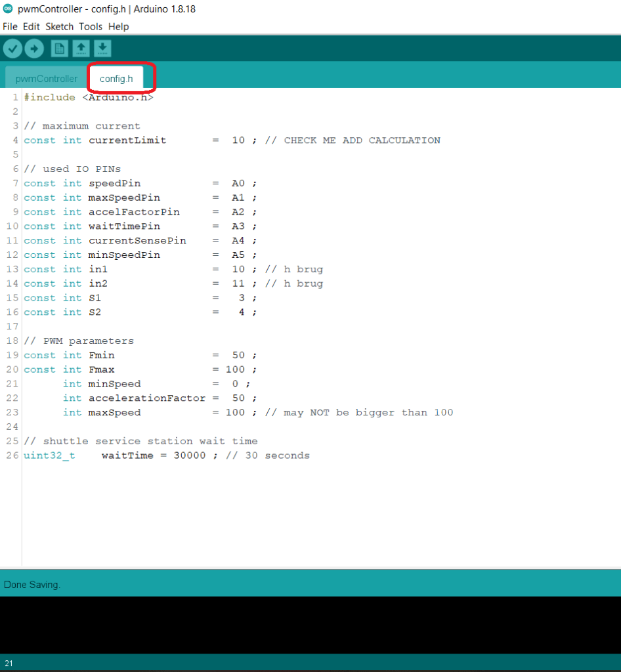Open the Sketch menu

pyautogui.click(x=59, y=27)
